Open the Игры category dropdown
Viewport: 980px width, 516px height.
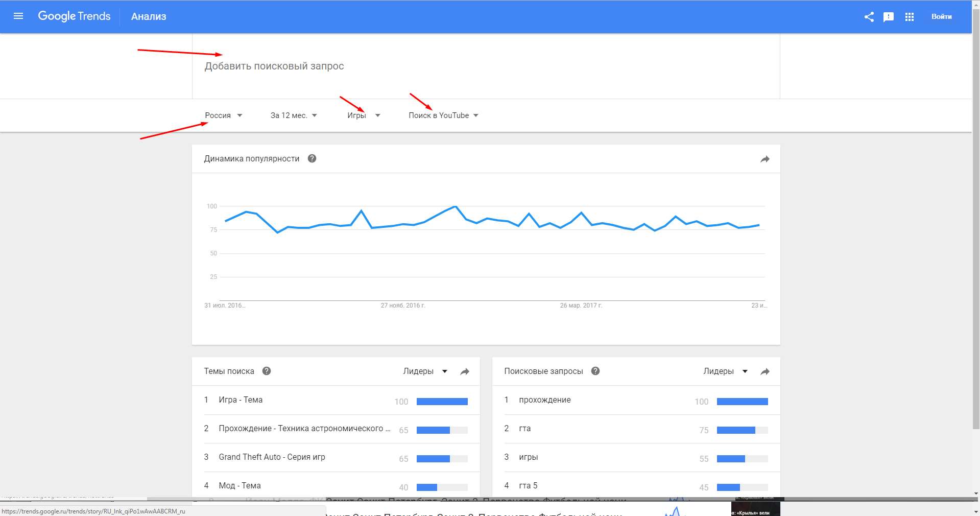pos(364,115)
